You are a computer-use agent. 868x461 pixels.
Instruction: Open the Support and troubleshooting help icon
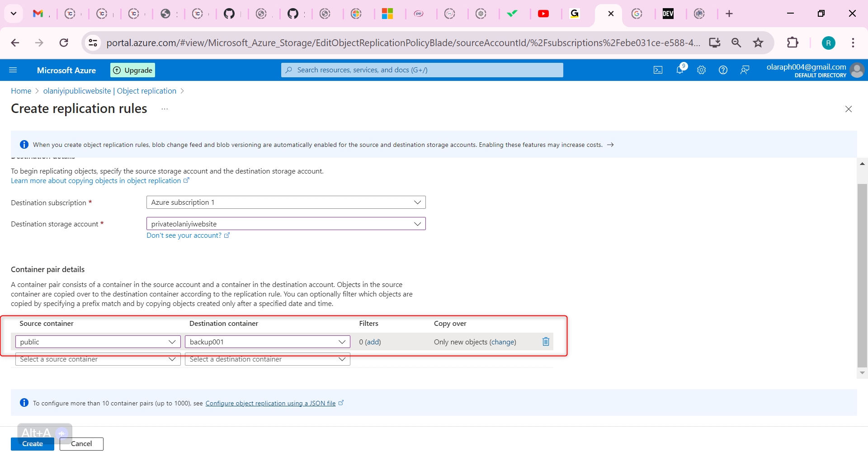coord(723,70)
